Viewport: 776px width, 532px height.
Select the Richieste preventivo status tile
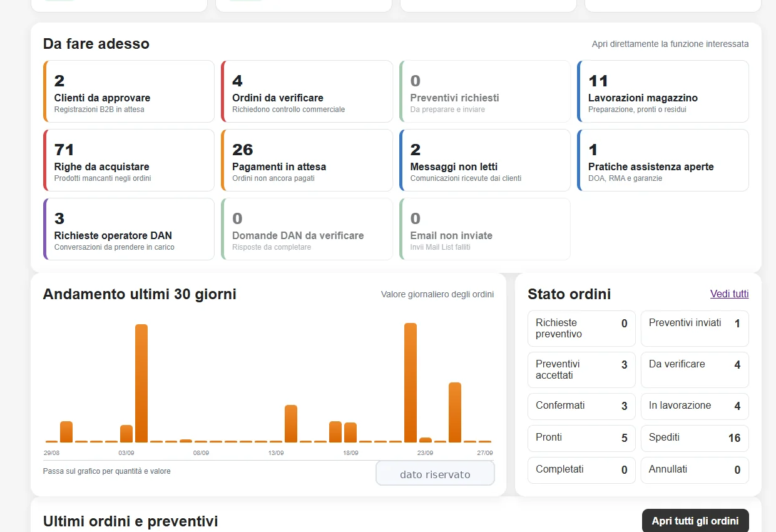pyautogui.click(x=581, y=329)
